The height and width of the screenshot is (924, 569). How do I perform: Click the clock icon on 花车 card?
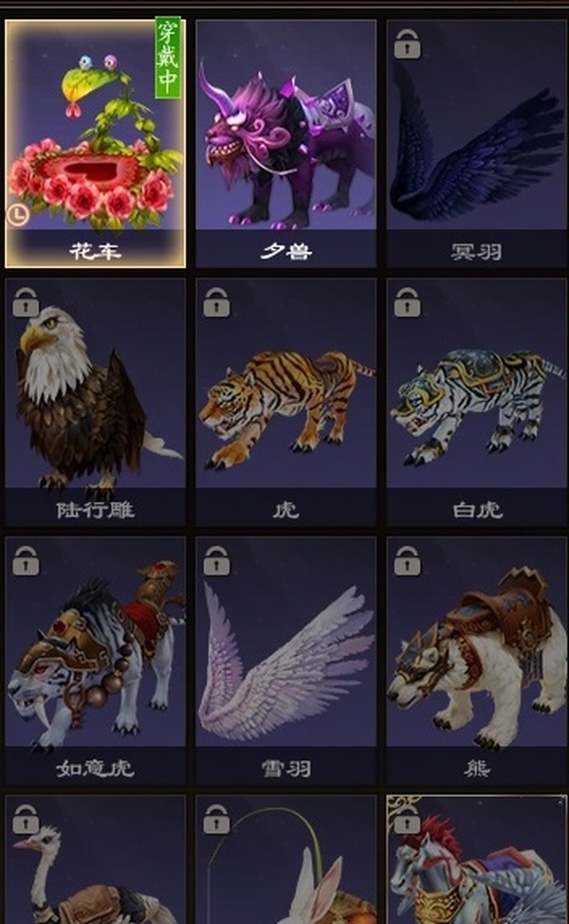(x=18, y=215)
